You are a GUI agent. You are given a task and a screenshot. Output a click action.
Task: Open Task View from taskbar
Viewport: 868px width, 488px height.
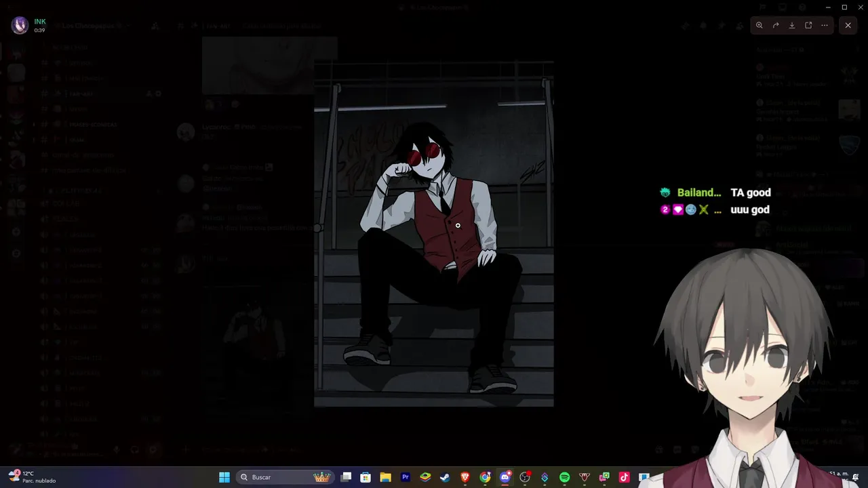[346, 477]
